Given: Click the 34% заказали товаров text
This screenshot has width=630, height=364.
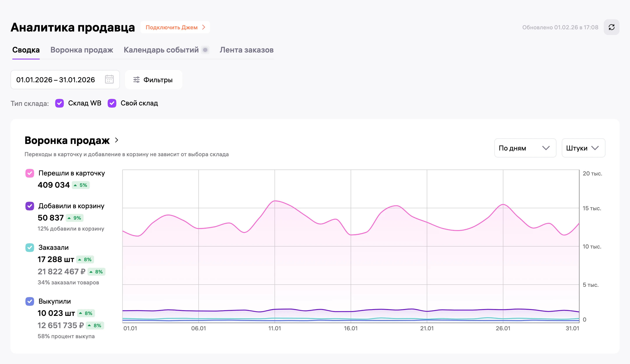Looking at the screenshot, I should [68, 282].
